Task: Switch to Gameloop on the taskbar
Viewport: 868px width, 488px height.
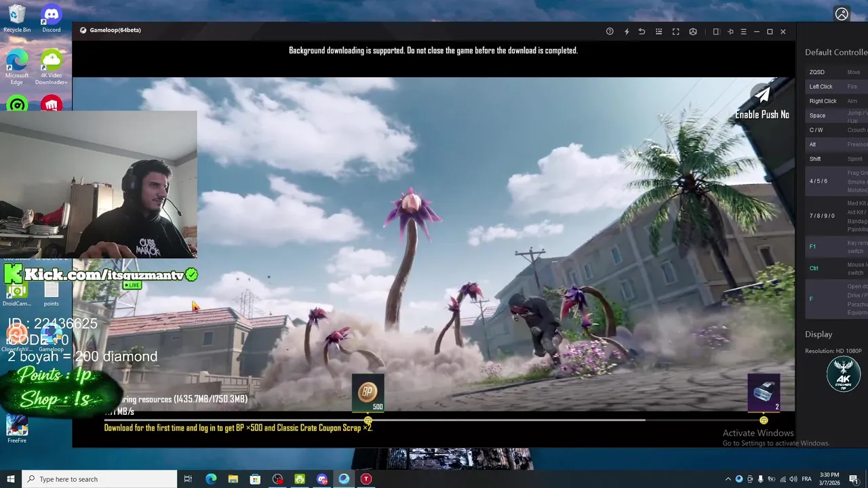Action: (x=344, y=479)
